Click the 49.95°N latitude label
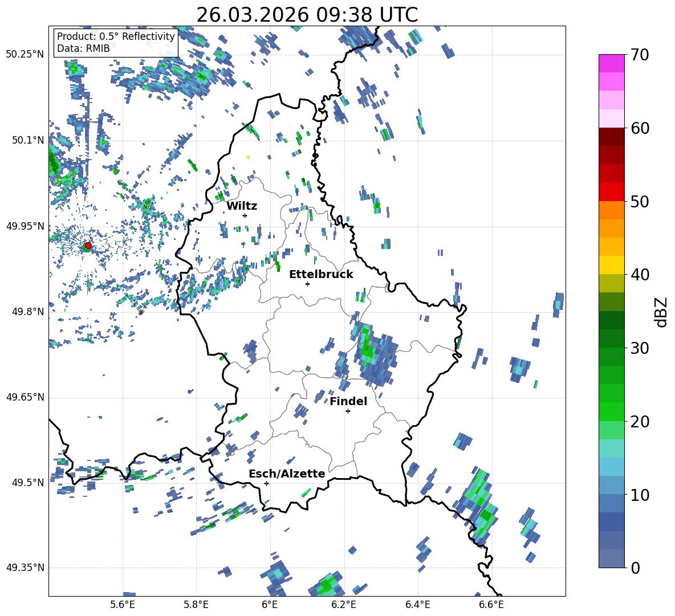675x616 pixels. coord(25,226)
